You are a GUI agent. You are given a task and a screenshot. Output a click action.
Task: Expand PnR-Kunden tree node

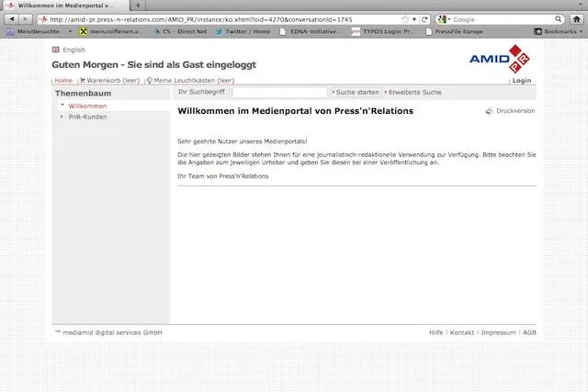62,117
